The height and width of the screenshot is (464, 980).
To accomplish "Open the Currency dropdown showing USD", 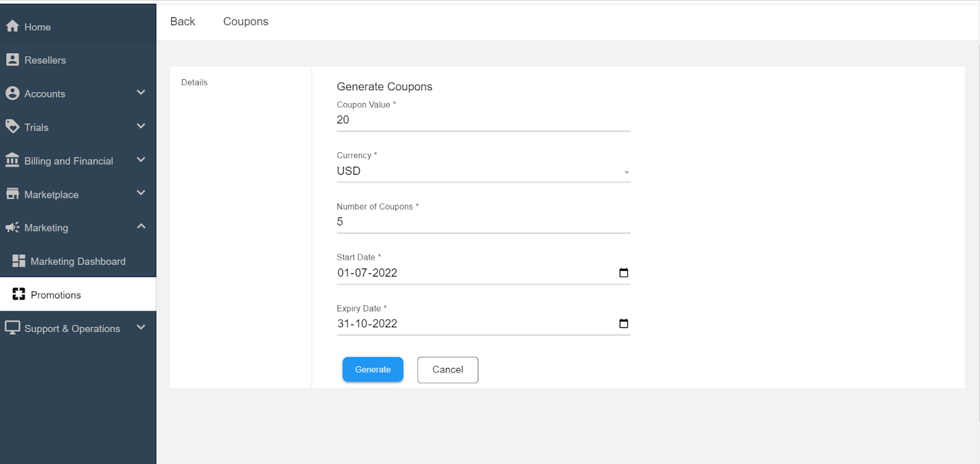I will pyautogui.click(x=483, y=171).
